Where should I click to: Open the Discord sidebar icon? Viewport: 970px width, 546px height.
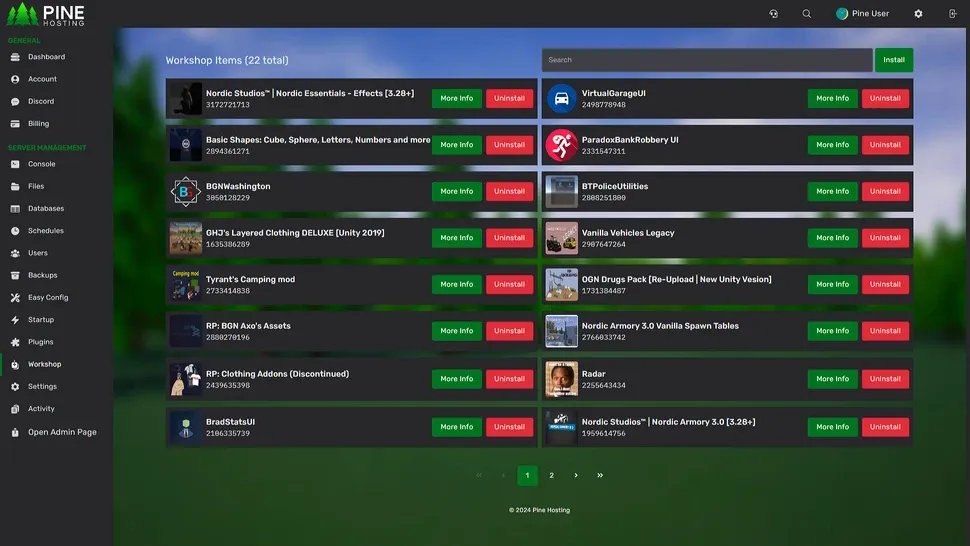coord(15,102)
